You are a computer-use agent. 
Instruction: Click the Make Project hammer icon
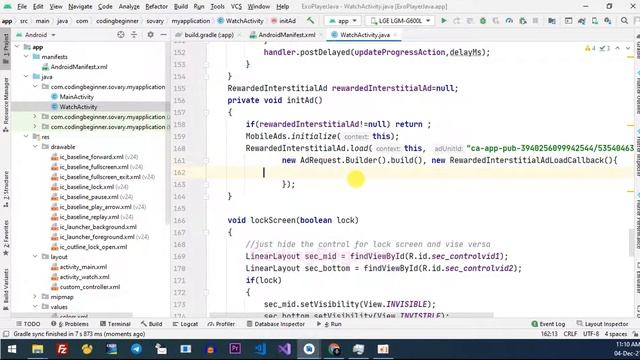click(x=311, y=20)
